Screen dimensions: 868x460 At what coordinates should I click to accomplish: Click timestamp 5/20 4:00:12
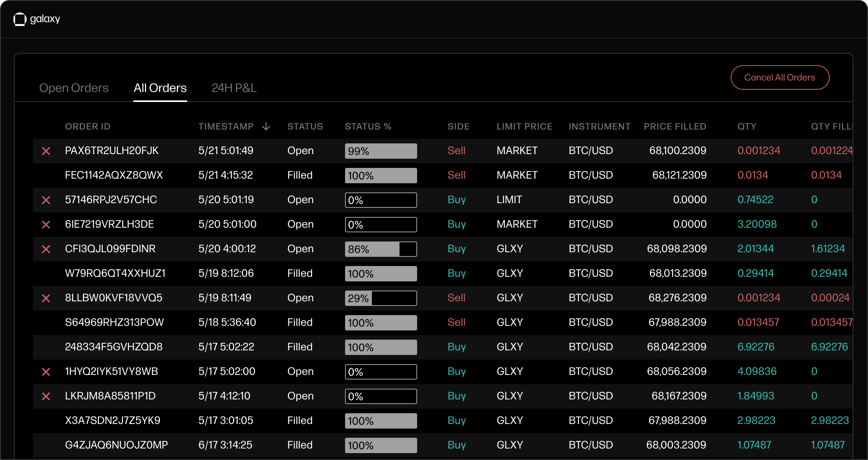coord(227,249)
